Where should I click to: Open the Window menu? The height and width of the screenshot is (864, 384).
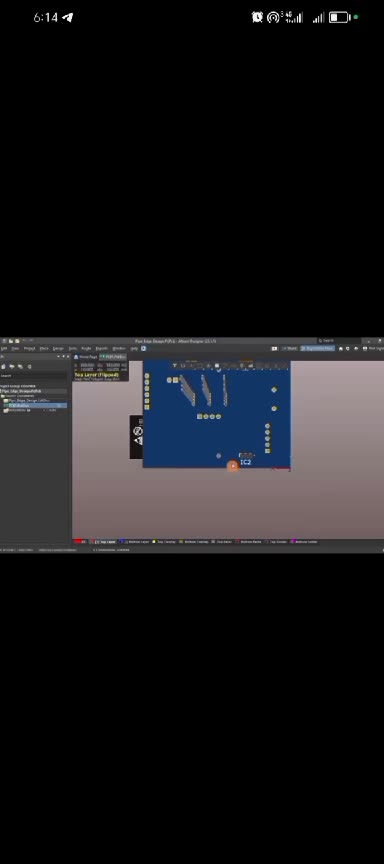point(118,348)
